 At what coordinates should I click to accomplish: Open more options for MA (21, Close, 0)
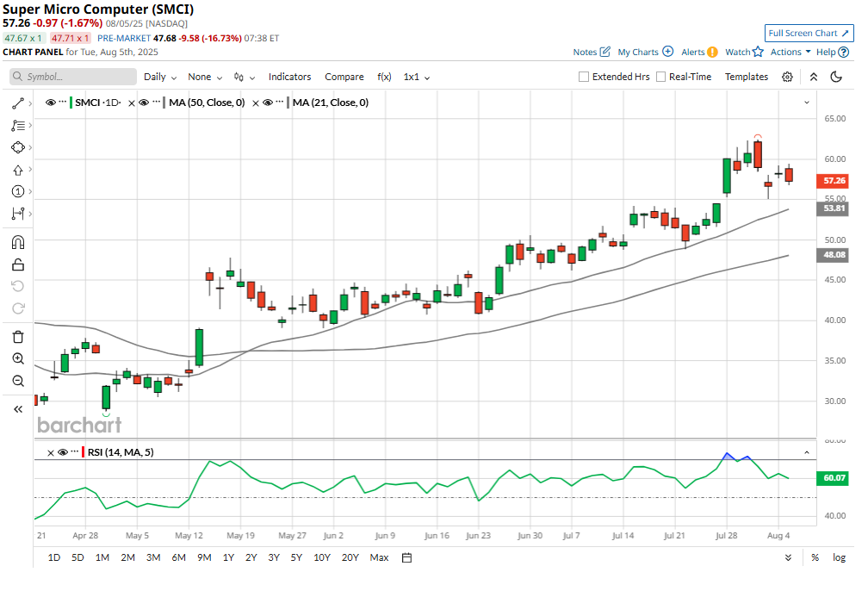pos(280,103)
